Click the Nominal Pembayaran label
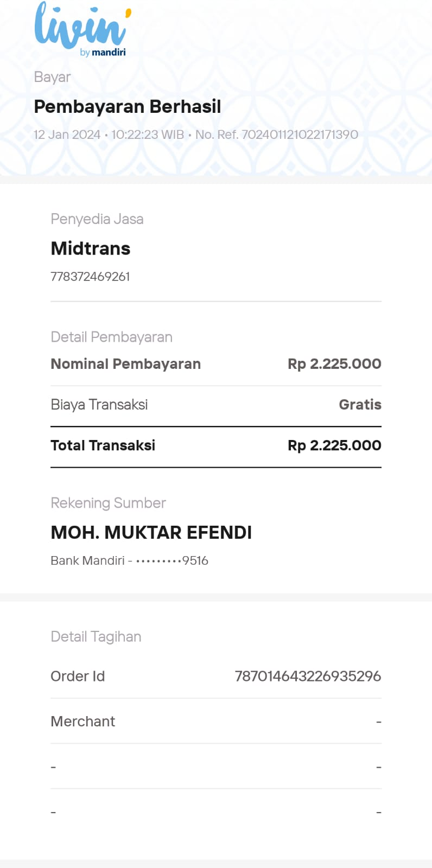This screenshot has height=868, width=432. [x=126, y=364]
